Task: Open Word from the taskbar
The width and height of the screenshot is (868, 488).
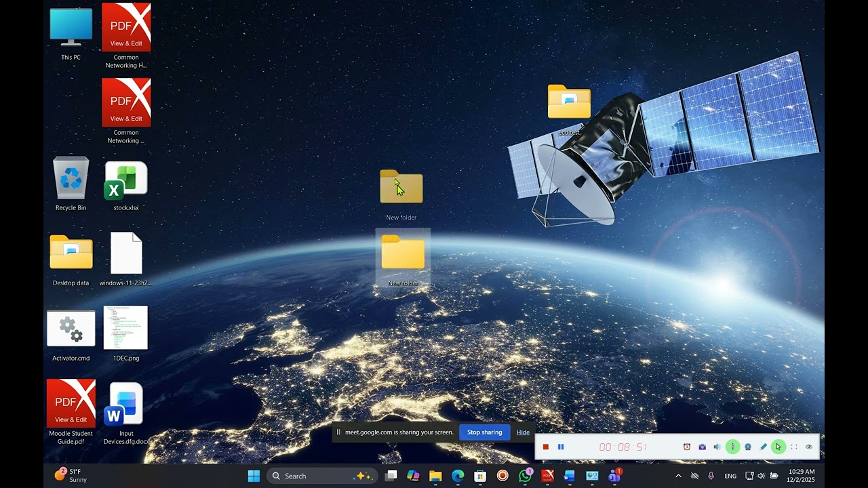Action: pos(570,476)
